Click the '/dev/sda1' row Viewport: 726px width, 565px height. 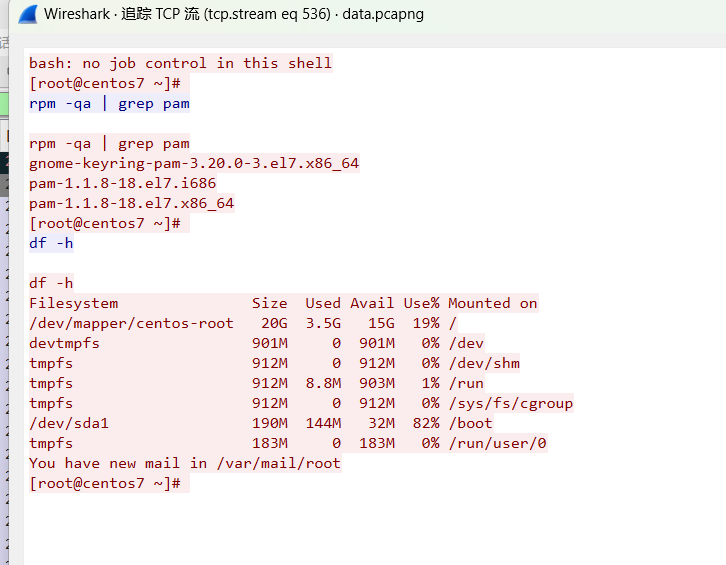point(261,423)
